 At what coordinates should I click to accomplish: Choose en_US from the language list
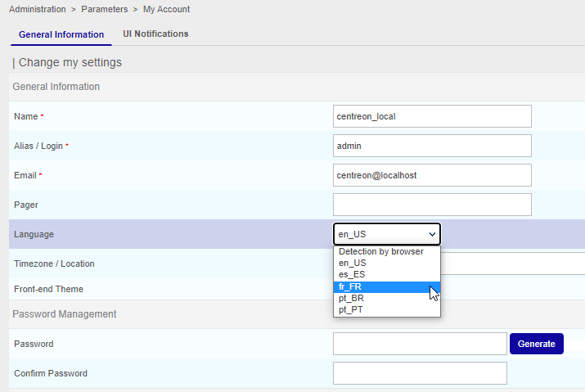tap(353, 264)
